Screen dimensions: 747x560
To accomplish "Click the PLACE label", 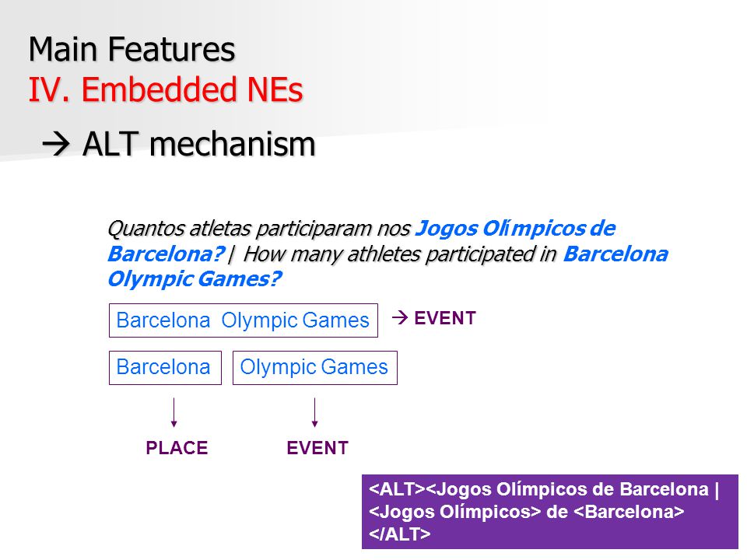I will 177,448.
